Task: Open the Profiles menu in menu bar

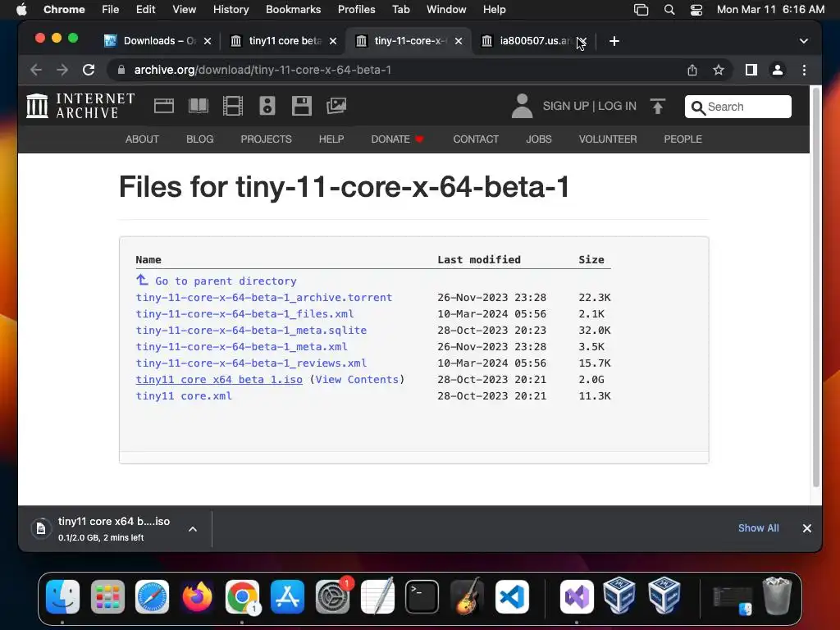Action: [356, 10]
